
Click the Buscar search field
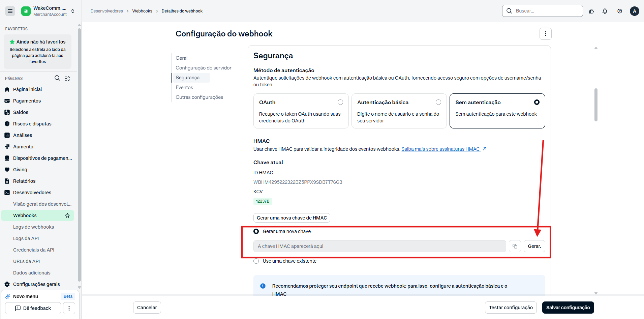[543, 11]
